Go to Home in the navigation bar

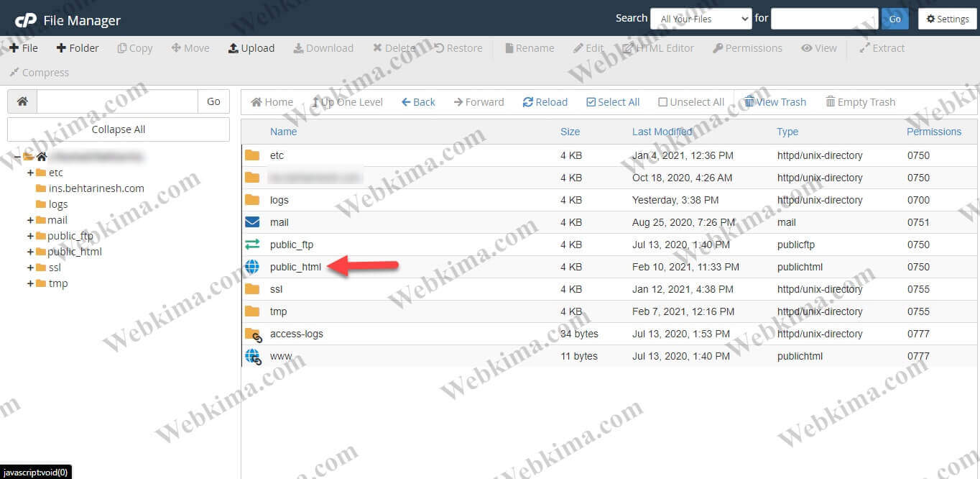click(272, 102)
